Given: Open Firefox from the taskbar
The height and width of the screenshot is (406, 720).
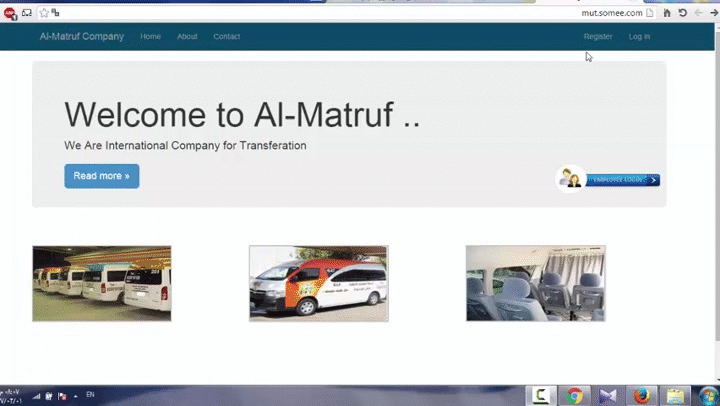Looking at the screenshot, I should click(642, 396).
